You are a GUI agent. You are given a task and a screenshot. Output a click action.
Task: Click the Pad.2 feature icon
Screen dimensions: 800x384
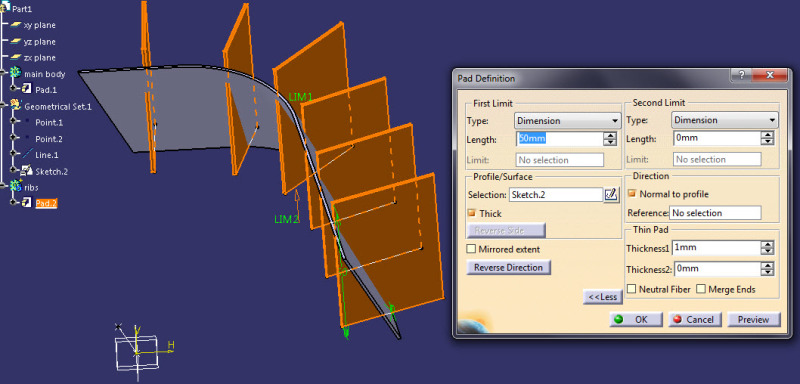tap(27, 203)
